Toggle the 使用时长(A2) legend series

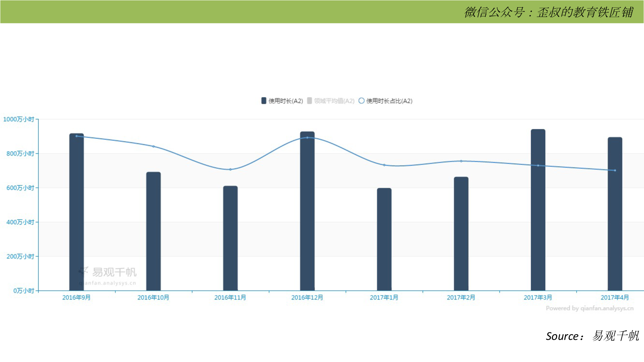[285, 101]
